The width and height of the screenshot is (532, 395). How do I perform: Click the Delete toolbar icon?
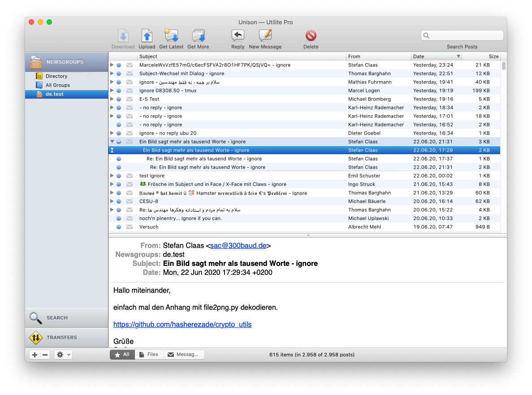(x=311, y=36)
